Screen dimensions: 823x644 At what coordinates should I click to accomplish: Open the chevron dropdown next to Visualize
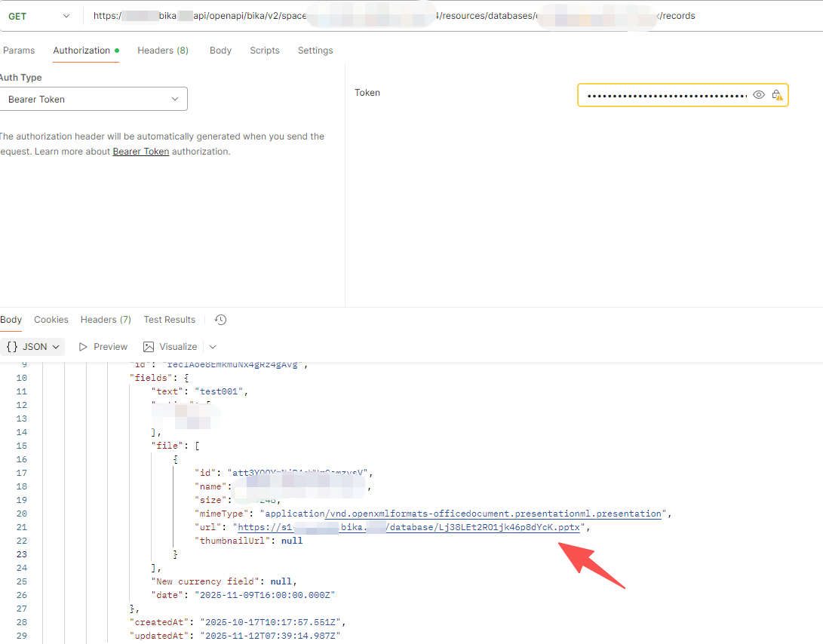tap(213, 347)
